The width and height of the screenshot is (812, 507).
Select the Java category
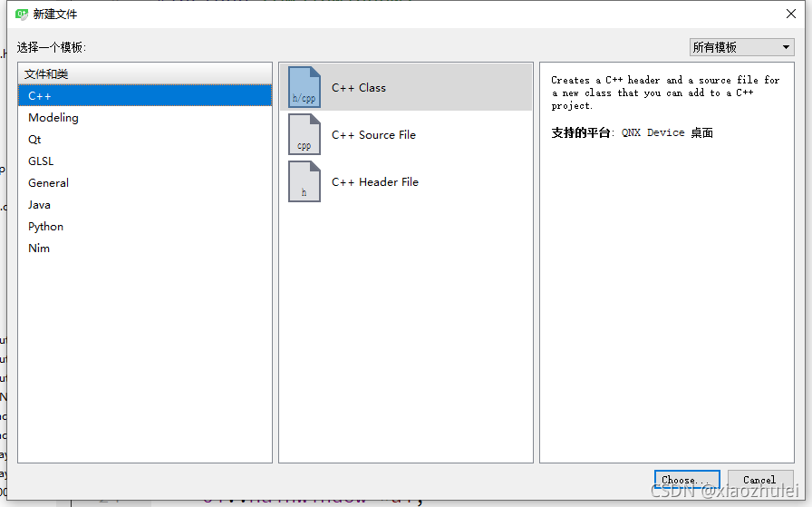[145, 205]
